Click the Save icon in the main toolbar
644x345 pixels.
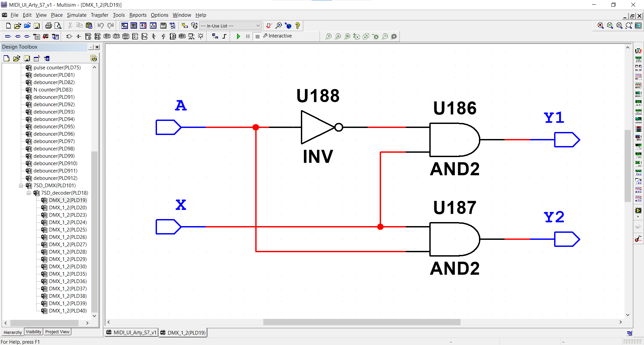pos(37,26)
